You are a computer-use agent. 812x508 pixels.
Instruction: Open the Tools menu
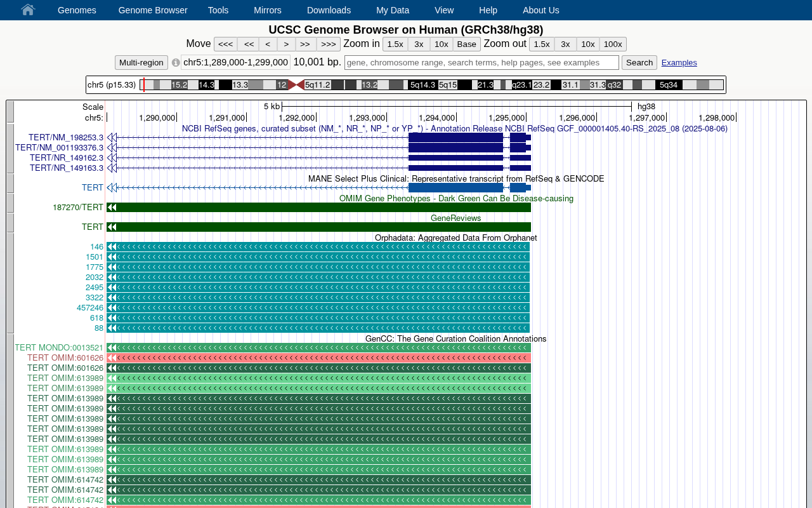click(218, 10)
